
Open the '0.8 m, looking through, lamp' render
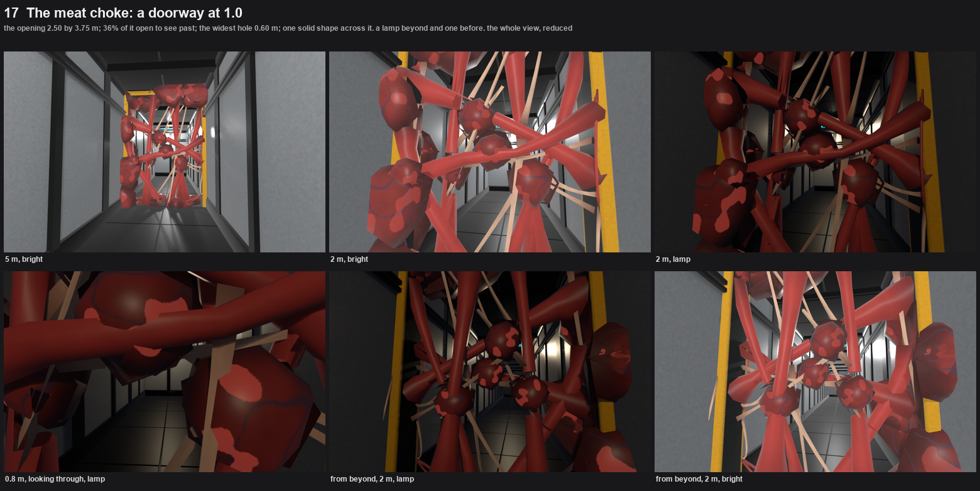(x=165, y=372)
